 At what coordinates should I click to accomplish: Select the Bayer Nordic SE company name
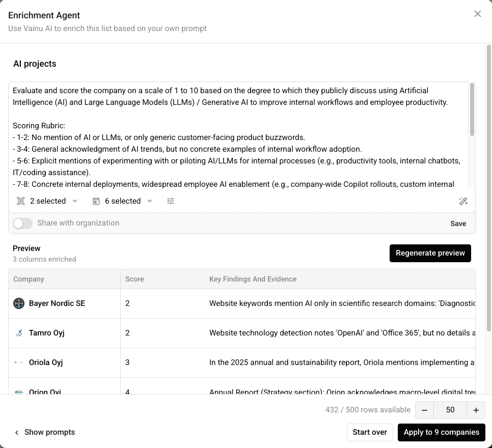(x=57, y=303)
